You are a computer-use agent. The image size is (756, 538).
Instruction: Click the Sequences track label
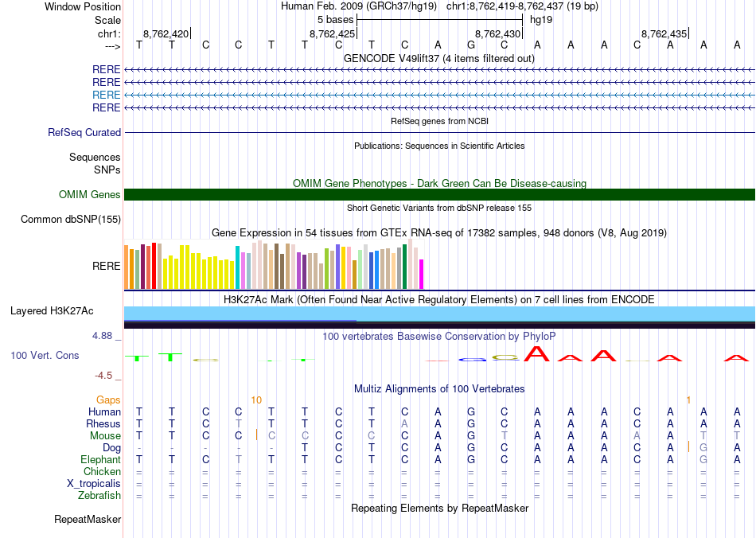(x=95, y=157)
